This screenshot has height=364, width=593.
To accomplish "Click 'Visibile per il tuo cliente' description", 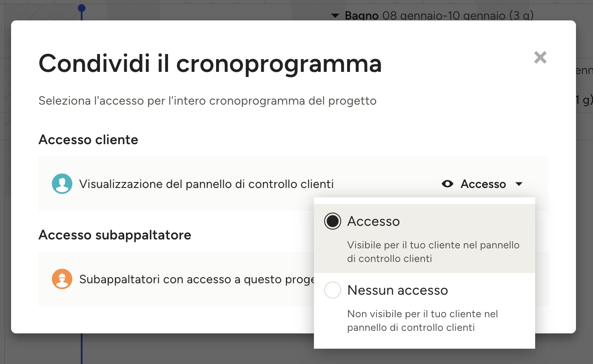I will pyautogui.click(x=433, y=252).
